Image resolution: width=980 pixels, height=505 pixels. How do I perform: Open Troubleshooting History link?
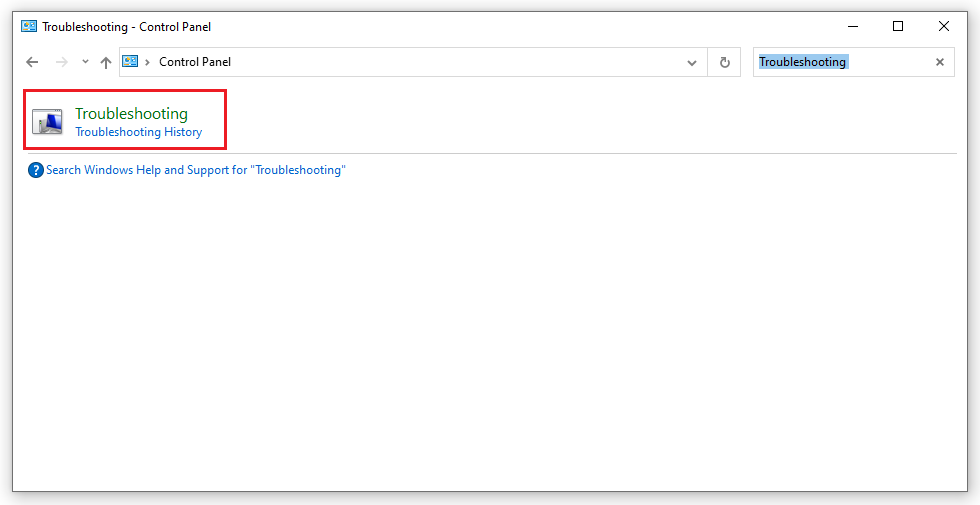(139, 132)
